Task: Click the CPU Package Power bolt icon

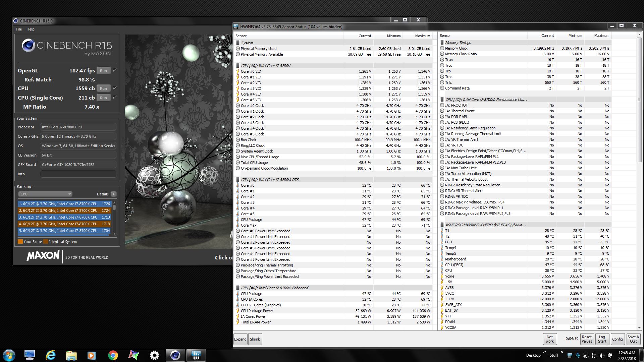Action: click(237, 311)
